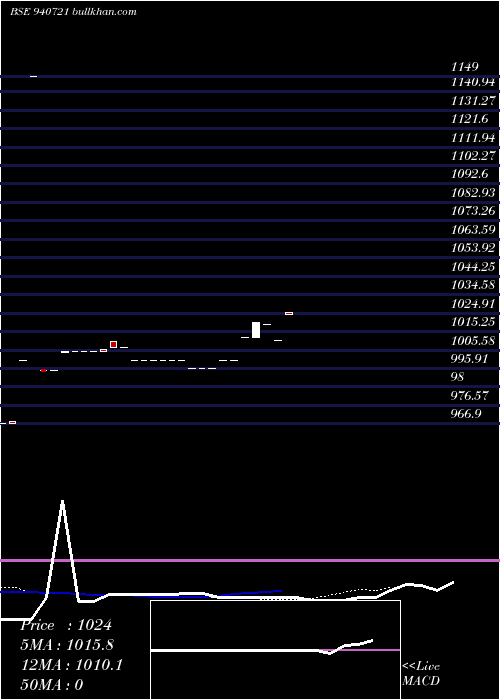This screenshot has height=700, width=500.
Task: Click the BSE 940721 bullkhan.com title text
Action: (73, 12)
